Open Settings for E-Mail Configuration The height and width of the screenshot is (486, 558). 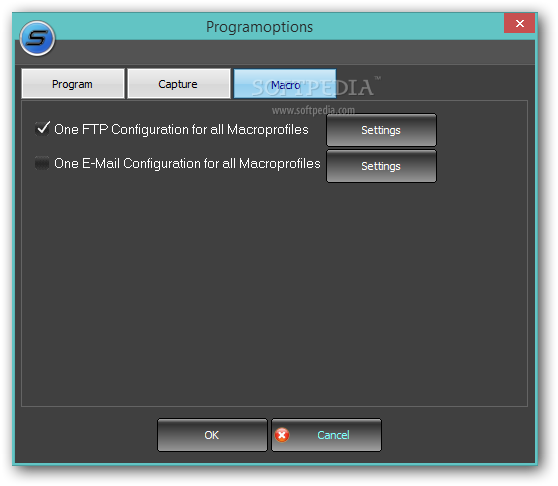pyautogui.click(x=381, y=166)
